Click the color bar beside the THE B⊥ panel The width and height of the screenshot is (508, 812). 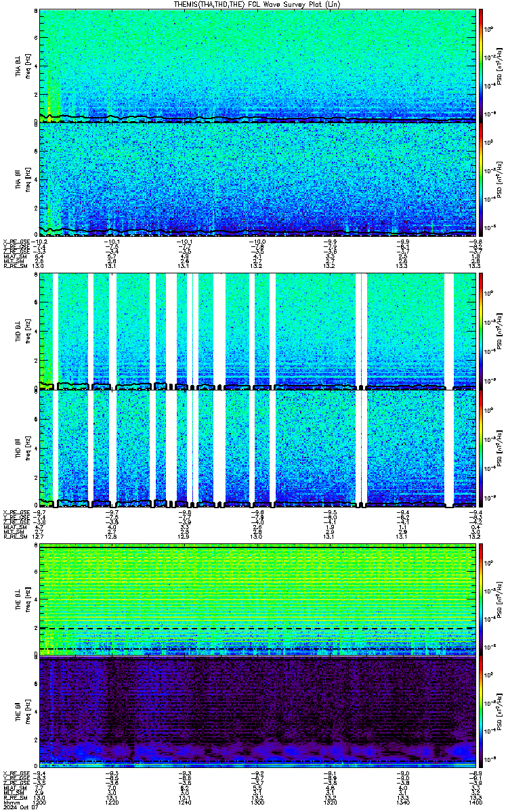click(x=480, y=600)
